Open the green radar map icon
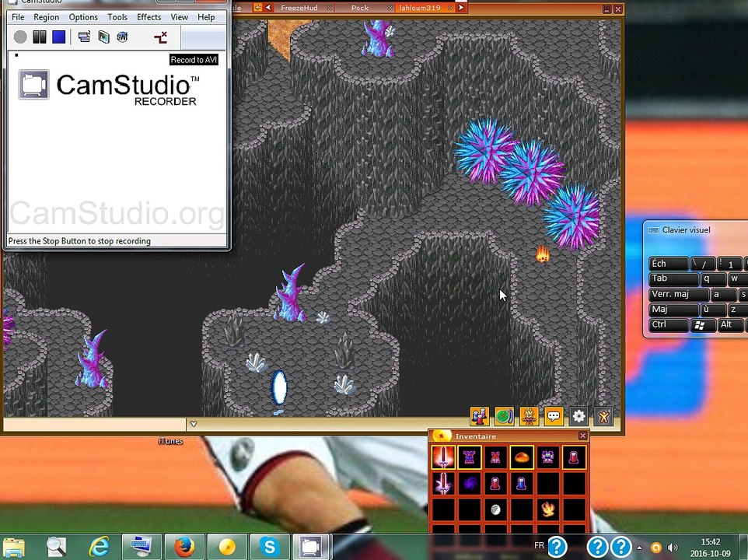The width and height of the screenshot is (748, 560). [x=504, y=416]
